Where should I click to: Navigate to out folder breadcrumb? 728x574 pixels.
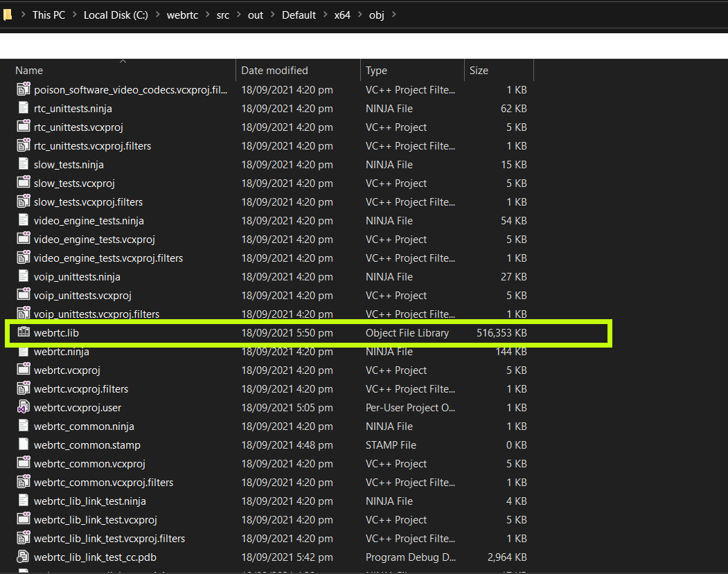(x=256, y=15)
